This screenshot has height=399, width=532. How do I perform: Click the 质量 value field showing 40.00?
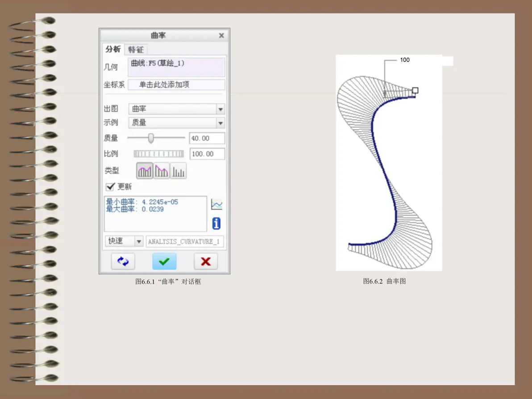coord(207,138)
